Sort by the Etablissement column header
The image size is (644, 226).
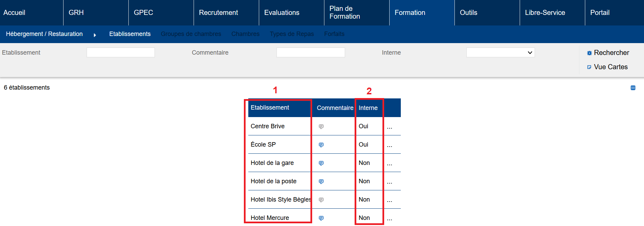pyautogui.click(x=270, y=108)
